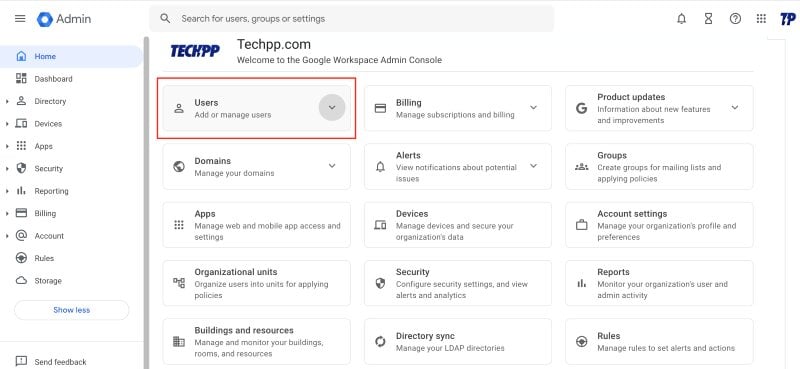Click the Send feedback link

pos(60,362)
